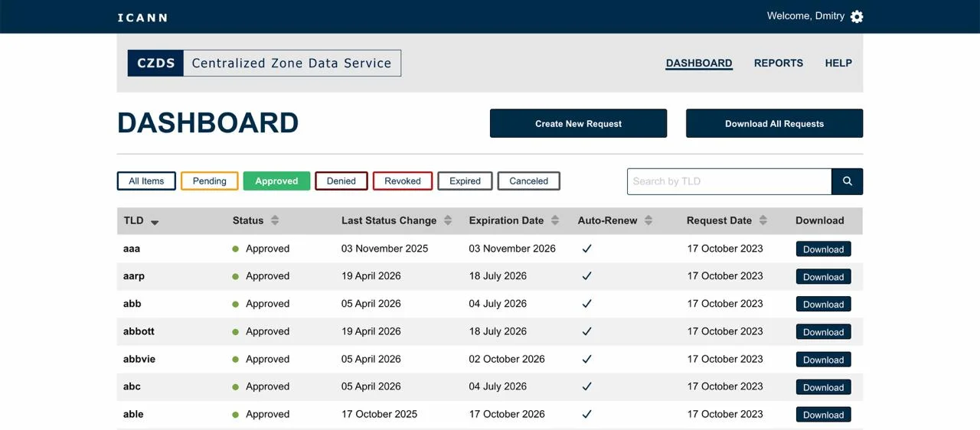Download the abbott zone file
The height and width of the screenshot is (430, 980).
point(824,332)
